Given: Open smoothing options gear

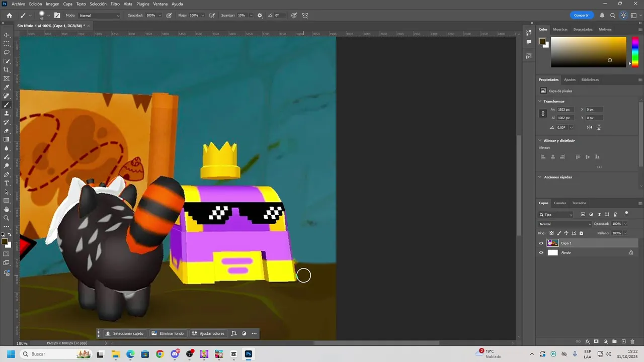Looking at the screenshot, I should (260, 15).
